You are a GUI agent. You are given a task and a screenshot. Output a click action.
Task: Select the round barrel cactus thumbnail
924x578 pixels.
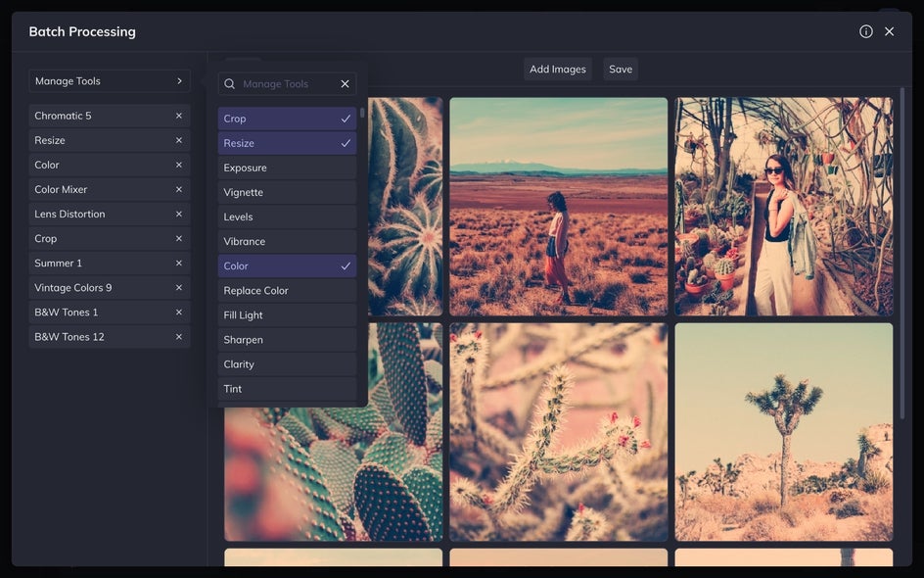[405, 207]
